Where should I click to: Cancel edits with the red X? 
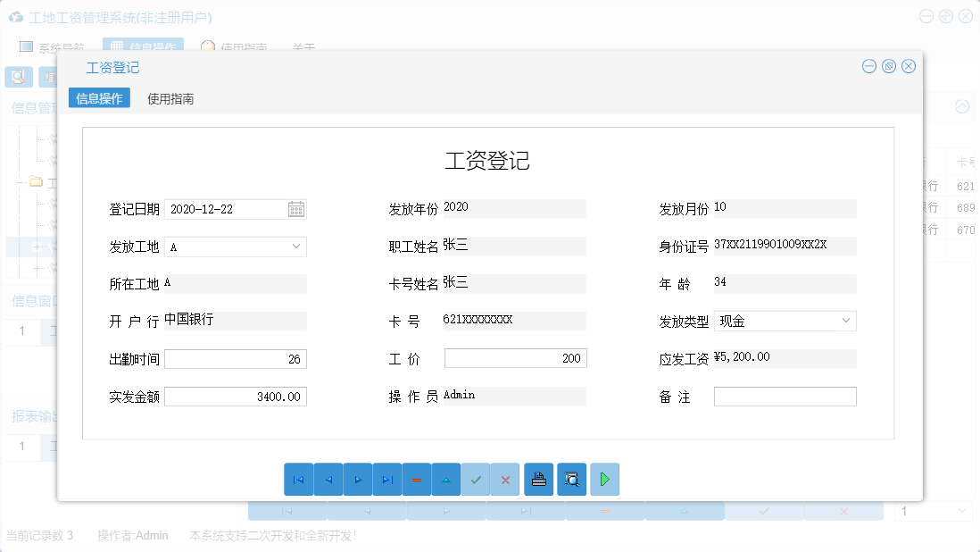505,480
